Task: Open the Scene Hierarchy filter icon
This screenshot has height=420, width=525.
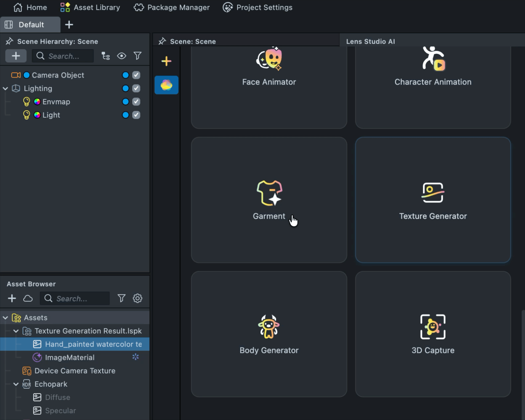Action: point(138,56)
